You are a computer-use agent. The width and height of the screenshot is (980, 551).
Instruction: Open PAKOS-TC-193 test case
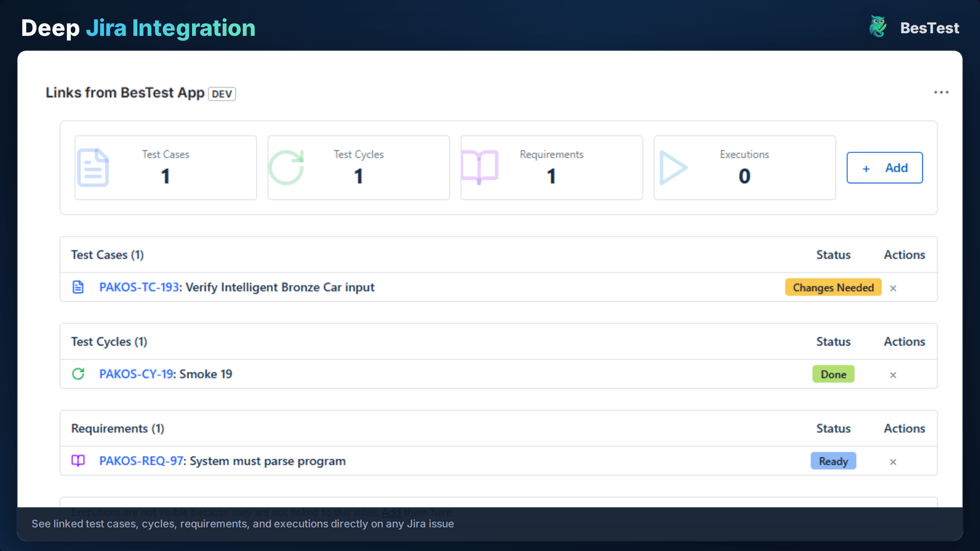(x=139, y=287)
